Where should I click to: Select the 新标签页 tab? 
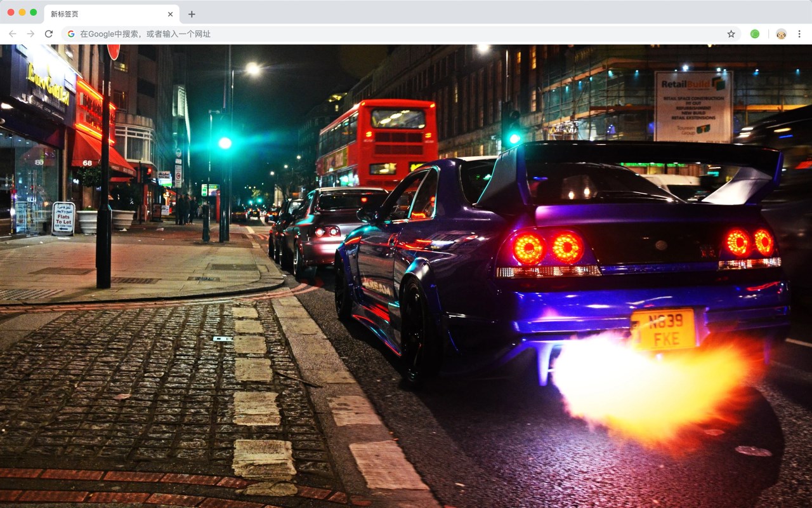(112, 14)
